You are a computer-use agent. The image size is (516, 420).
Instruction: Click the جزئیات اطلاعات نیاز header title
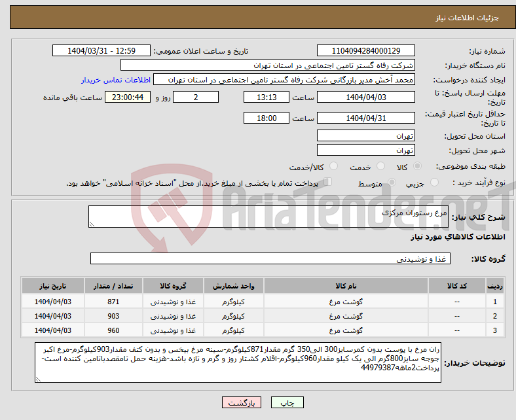pos(468,18)
